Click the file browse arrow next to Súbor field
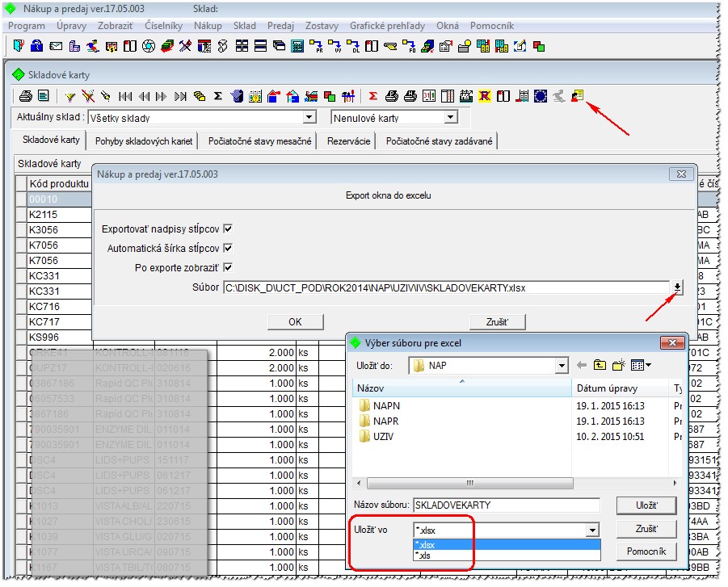This screenshot has height=587, width=728. tap(677, 287)
